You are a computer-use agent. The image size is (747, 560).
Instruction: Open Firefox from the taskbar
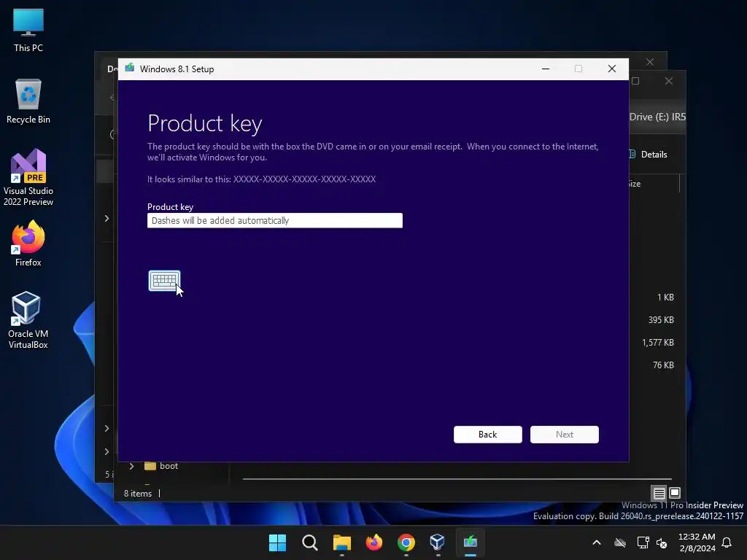coord(374,542)
